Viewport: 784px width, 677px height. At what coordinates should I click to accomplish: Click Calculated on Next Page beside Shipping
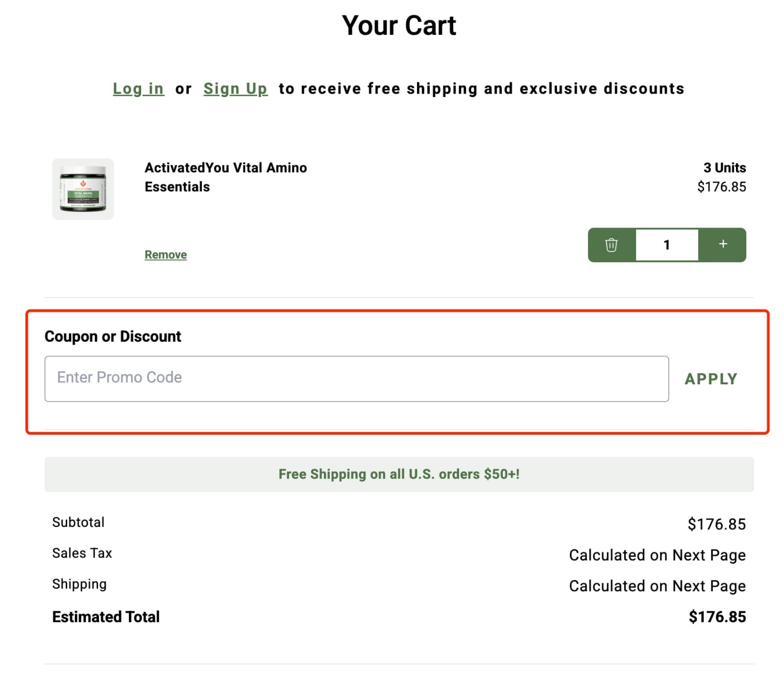click(x=657, y=586)
